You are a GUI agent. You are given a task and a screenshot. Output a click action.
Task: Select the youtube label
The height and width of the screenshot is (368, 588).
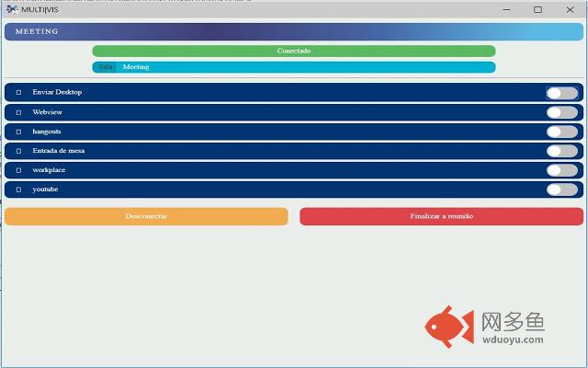click(x=45, y=190)
